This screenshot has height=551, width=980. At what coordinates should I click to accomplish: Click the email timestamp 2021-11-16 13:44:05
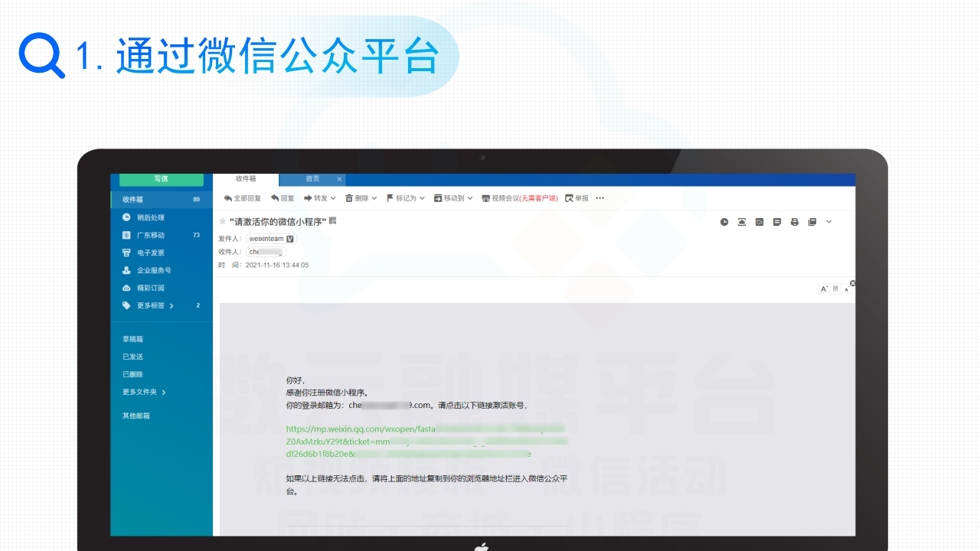(277, 265)
